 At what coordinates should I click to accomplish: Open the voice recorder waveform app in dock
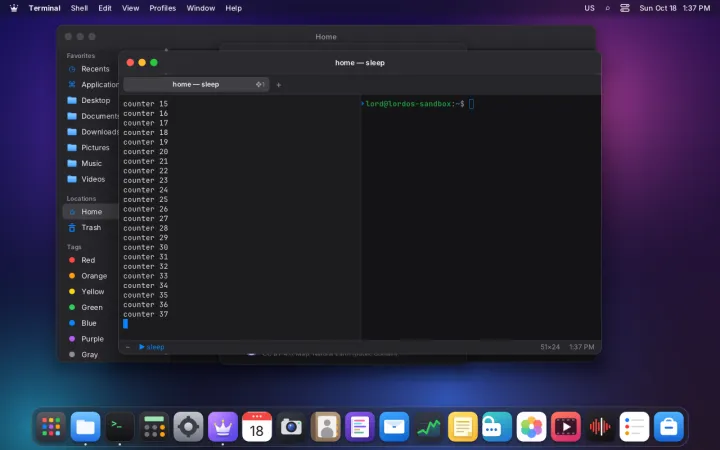click(x=600, y=427)
